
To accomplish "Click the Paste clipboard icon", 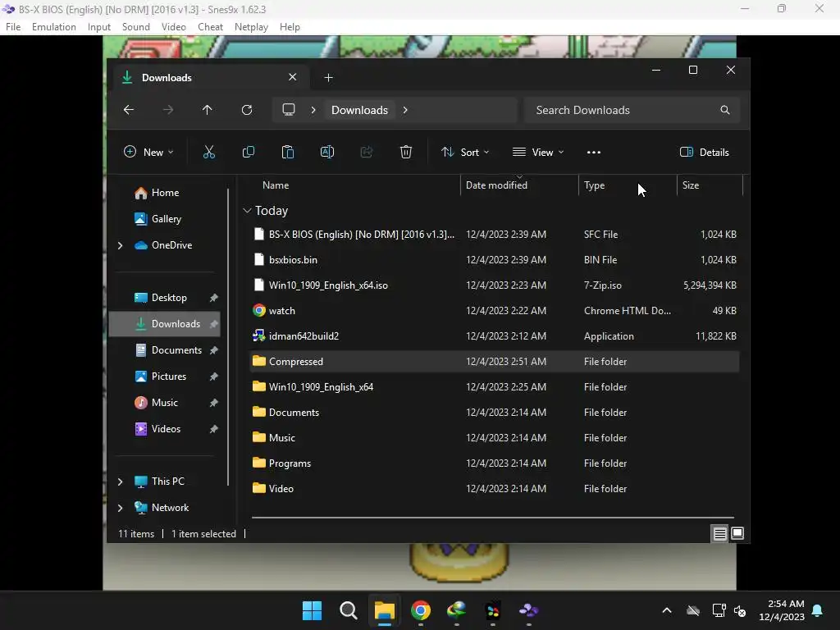I will (288, 152).
